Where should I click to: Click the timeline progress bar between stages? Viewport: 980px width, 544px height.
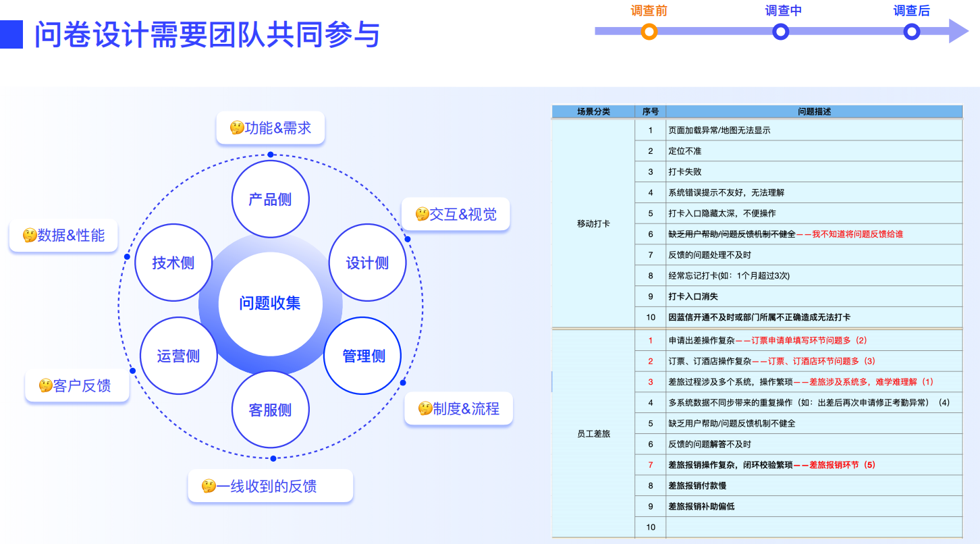715,30
